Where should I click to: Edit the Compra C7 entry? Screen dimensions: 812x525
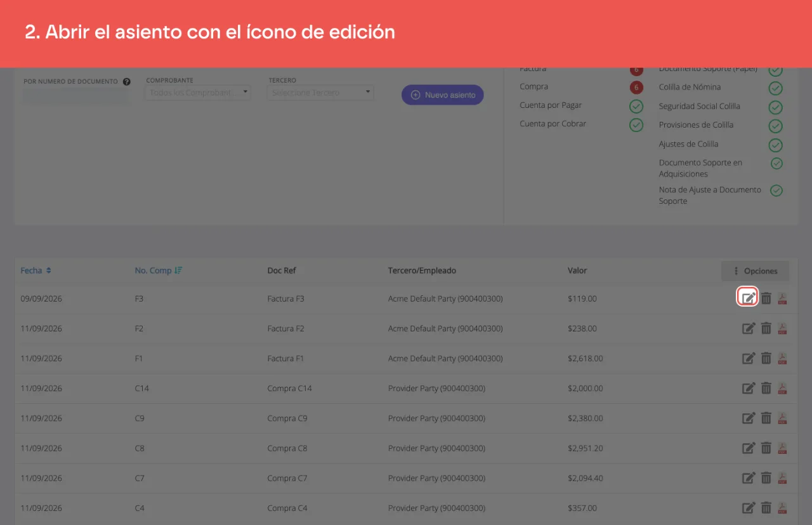[x=749, y=477]
